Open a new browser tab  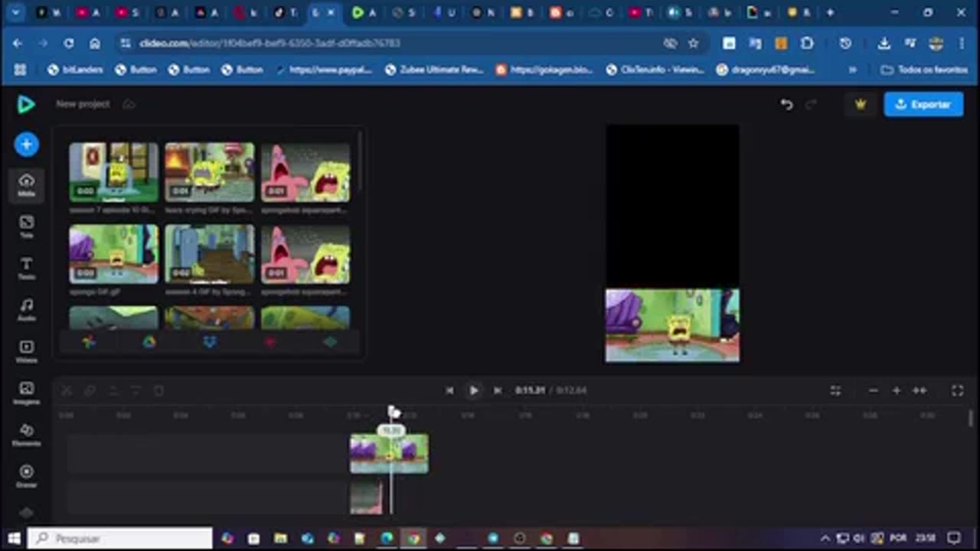(x=830, y=12)
